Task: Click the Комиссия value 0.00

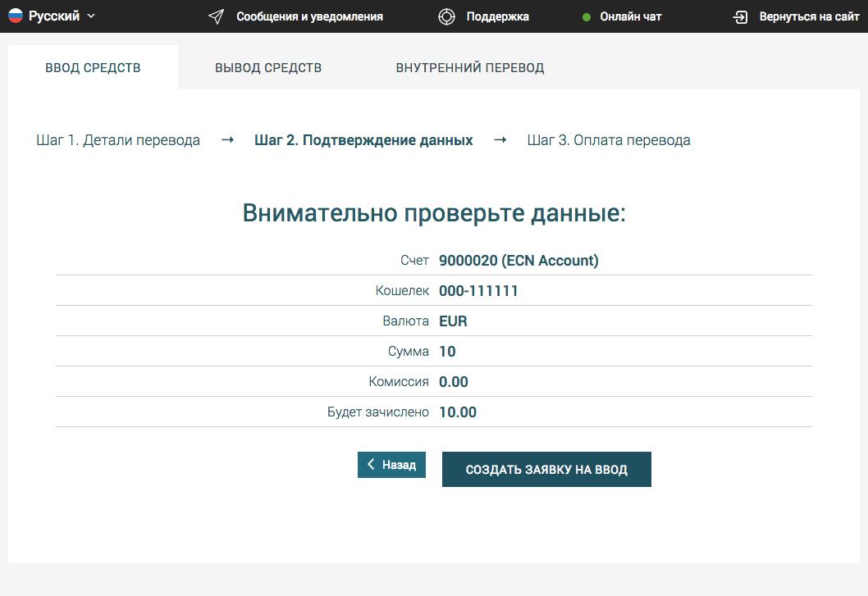Action: point(454,382)
